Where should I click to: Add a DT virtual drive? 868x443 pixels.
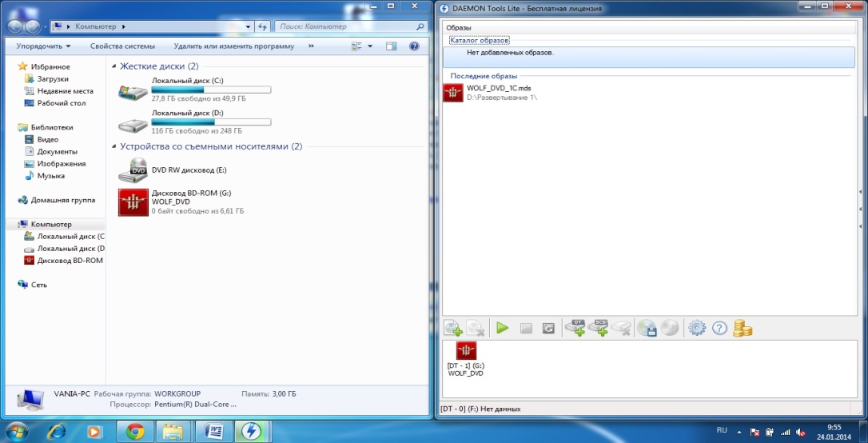pos(575,329)
